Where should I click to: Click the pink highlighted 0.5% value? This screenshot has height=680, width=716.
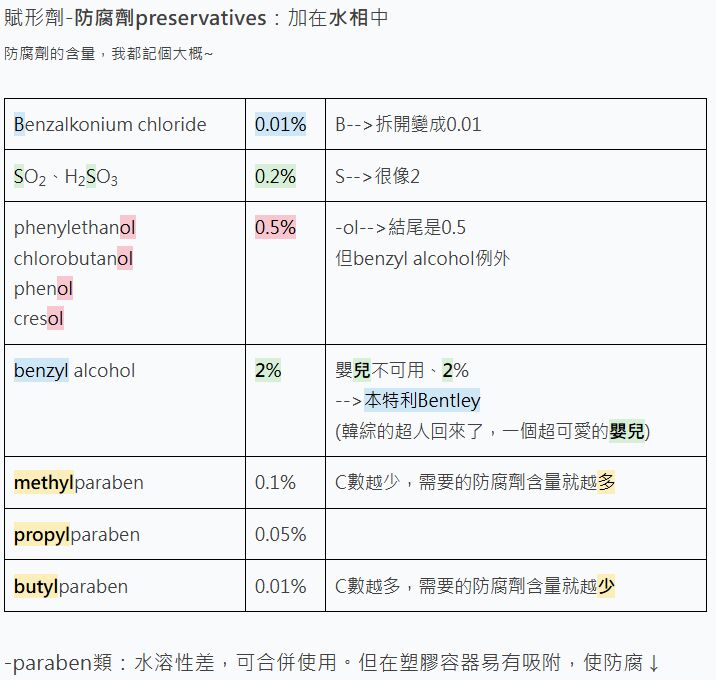tap(275, 228)
